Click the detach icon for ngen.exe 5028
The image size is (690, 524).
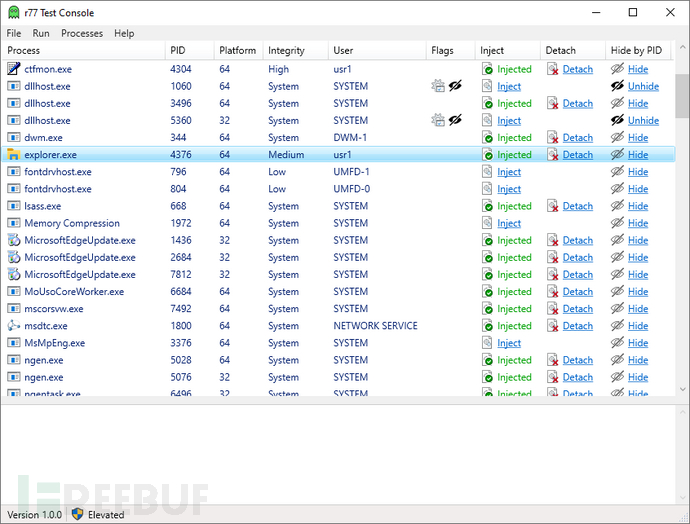point(553,360)
